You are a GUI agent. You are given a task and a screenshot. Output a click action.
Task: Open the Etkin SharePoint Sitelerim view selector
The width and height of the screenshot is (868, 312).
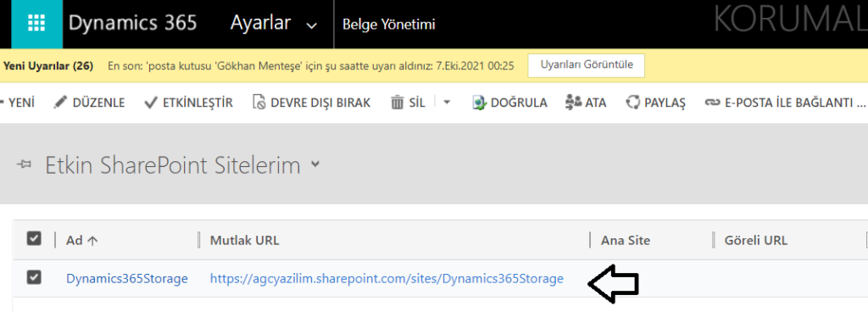(173, 165)
